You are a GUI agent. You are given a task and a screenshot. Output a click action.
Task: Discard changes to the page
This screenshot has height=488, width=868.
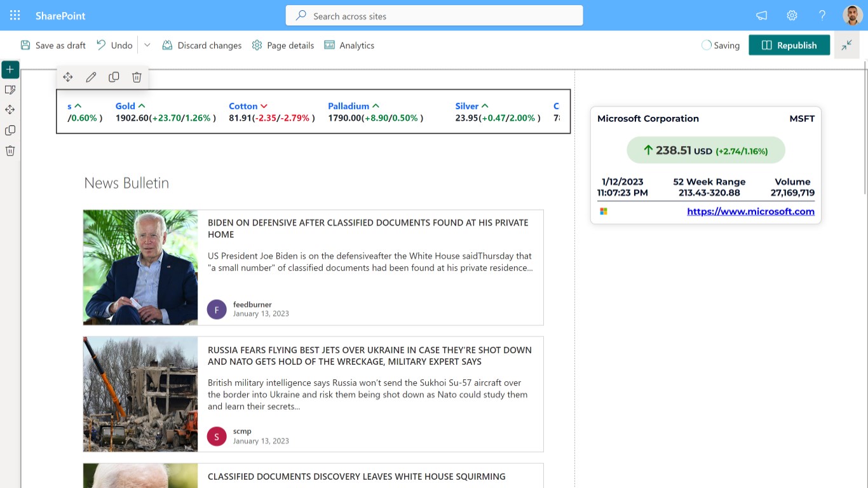201,45
